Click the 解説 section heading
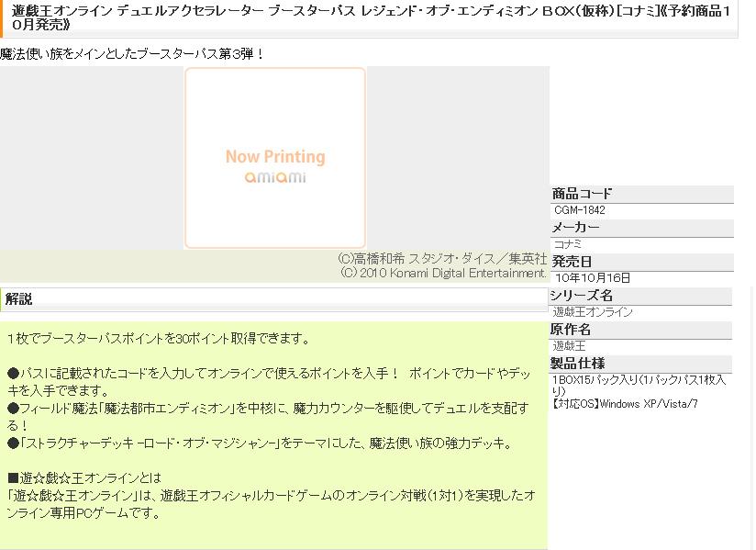The width and height of the screenshot is (756, 550). pyautogui.click(x=18, y=299)
